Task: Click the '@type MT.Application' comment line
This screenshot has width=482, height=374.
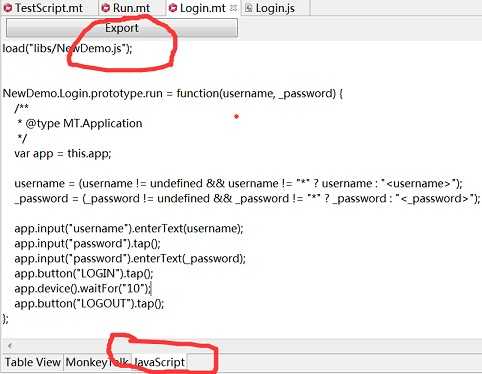Action: click(x=80, y=123)
